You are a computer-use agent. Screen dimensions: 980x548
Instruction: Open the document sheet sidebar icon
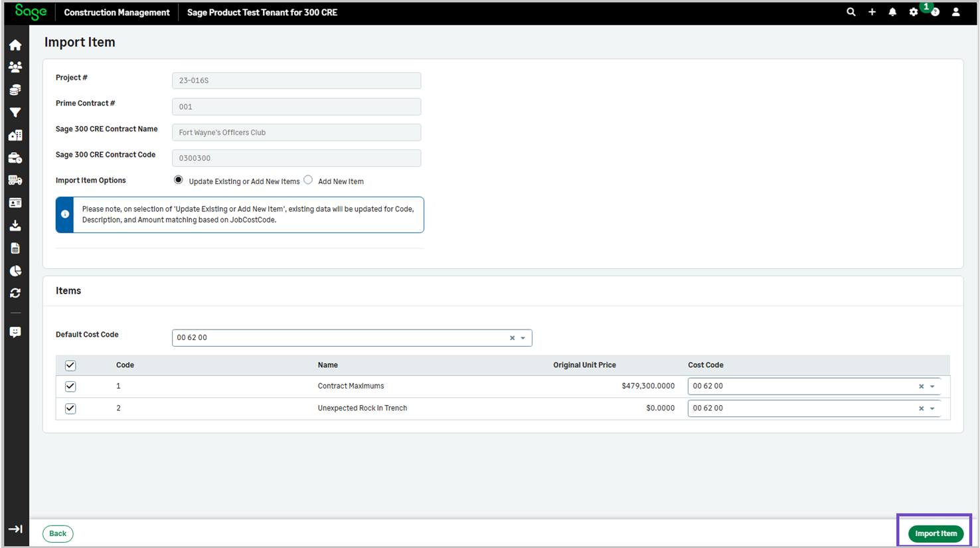pos(15,248)
